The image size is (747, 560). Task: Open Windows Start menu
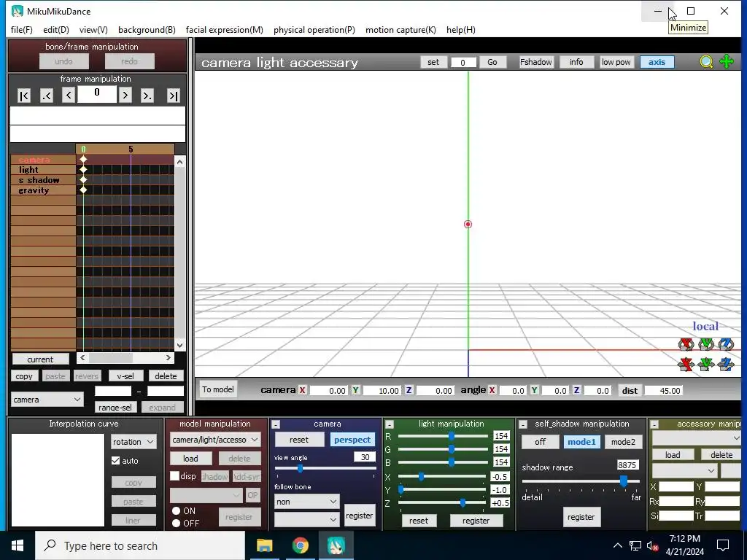pyautogui.click(x=18, y=545)
